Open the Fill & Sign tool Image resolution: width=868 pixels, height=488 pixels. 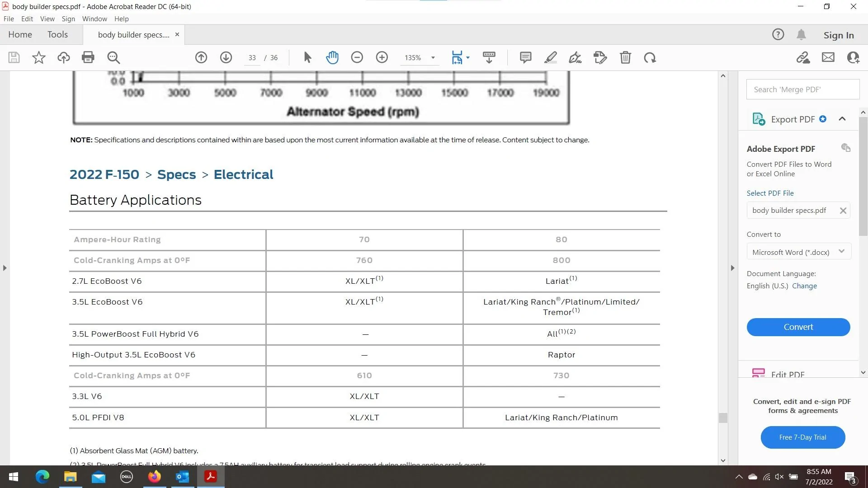tap(575, 57)
